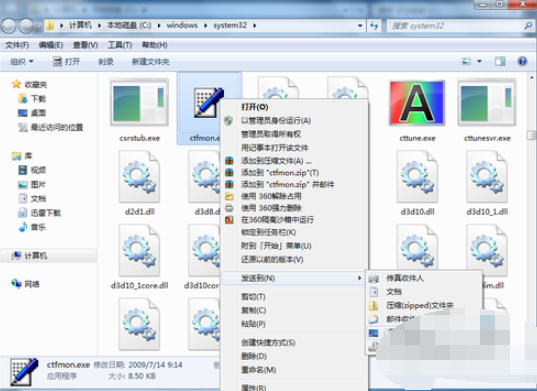Open the 迅雷下载 library
The image size is (537, 391).
(x=39, y=213)
